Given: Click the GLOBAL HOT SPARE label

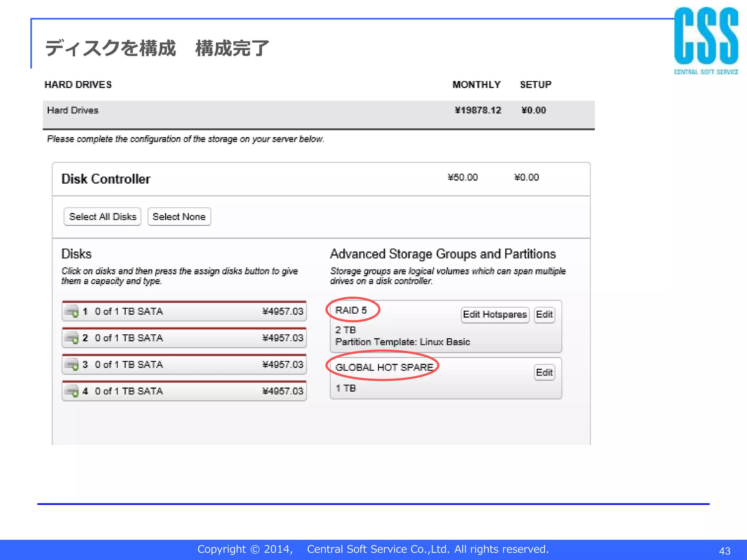Looking at the screenshot, I should (384, 367).
